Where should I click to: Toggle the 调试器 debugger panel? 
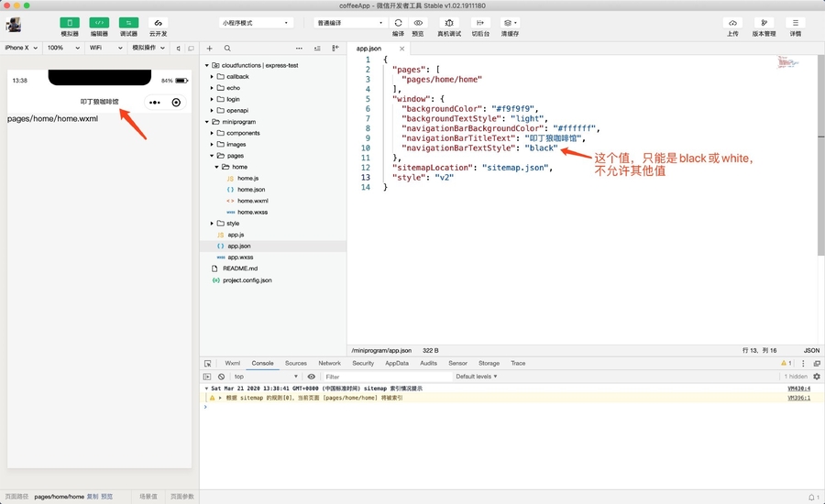pos(128,23)
